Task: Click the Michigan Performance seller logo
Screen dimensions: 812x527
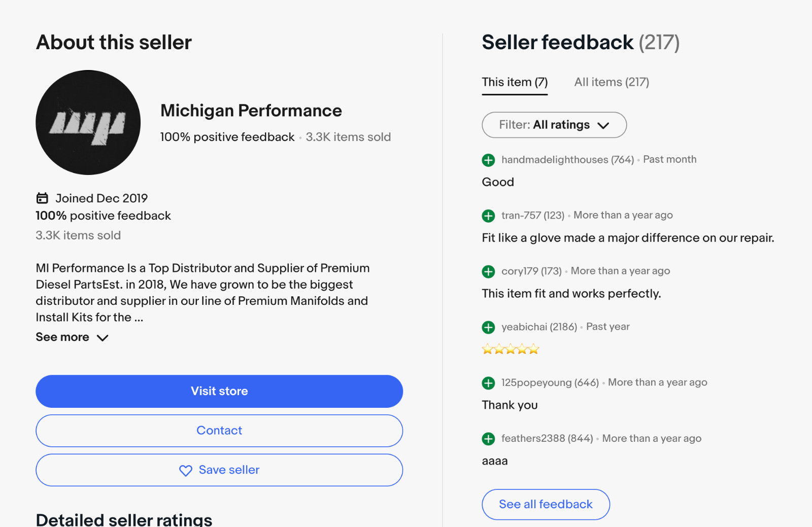Action: tap(88, 122)
